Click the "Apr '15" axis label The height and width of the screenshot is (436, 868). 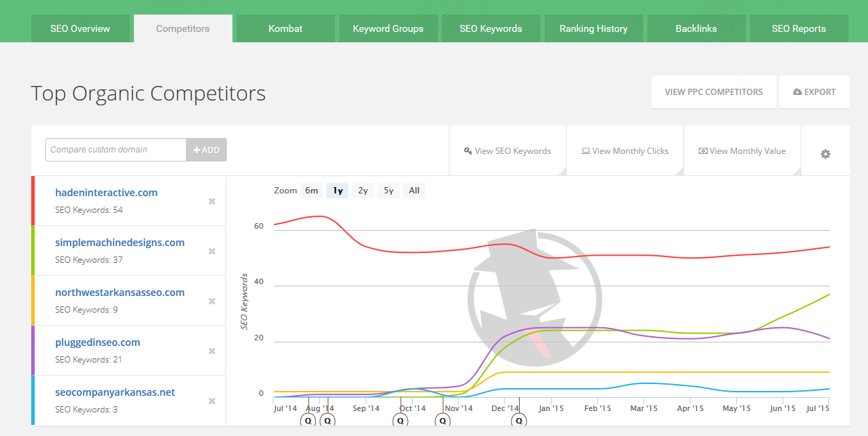(690, 408)
